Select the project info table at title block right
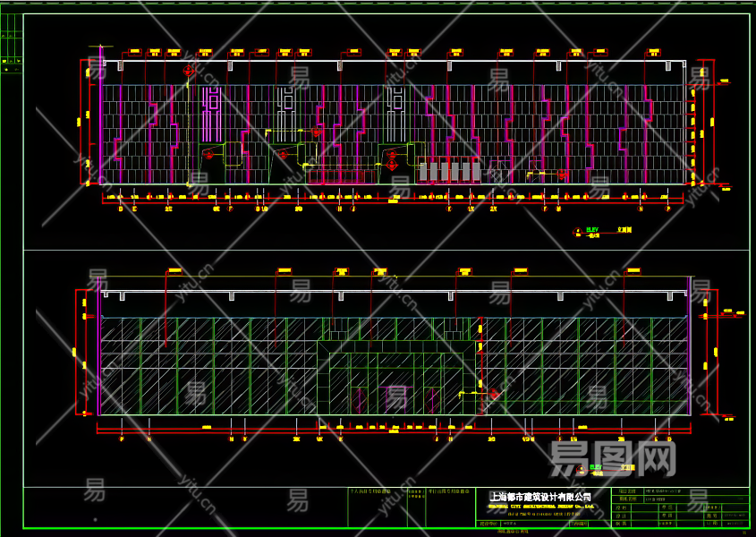Viewport: 756px width, 537px height. click(680, 507)
